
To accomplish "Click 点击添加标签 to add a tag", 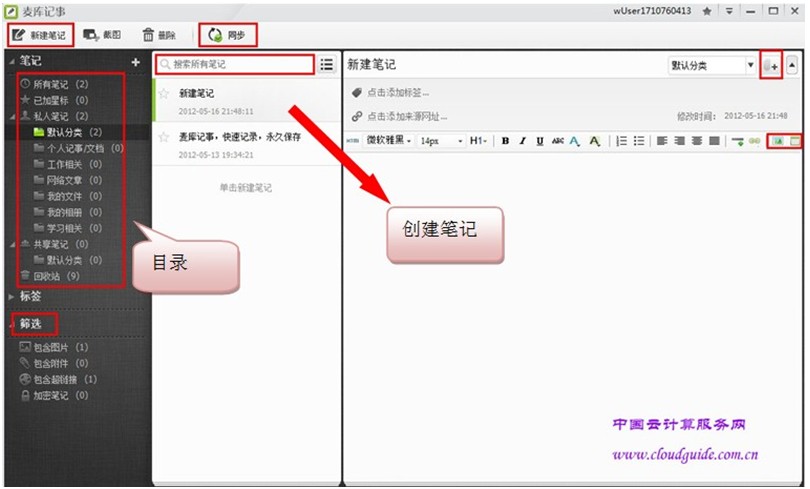I will click(x=398, y=93).
